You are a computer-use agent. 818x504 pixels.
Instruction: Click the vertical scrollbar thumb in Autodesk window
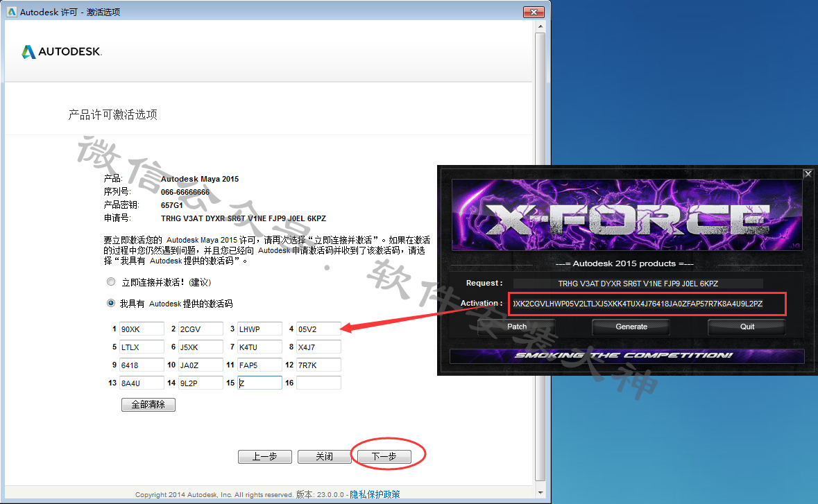[x=540, y=257]
